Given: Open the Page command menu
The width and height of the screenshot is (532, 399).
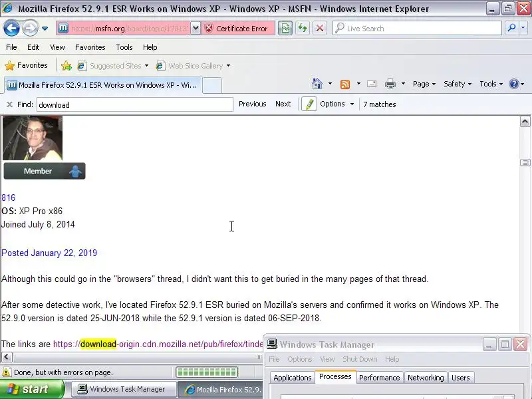Looking at the screenshot, I should coord(424,84).
